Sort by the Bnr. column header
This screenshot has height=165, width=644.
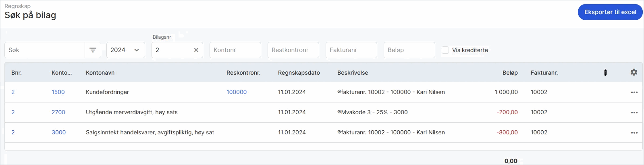[17, 73]
